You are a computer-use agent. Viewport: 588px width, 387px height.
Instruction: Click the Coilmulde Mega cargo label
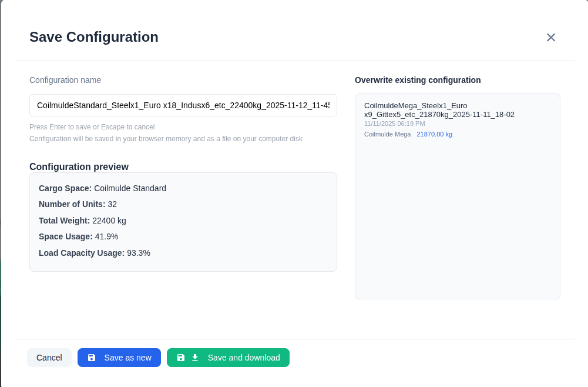[387, 134]
